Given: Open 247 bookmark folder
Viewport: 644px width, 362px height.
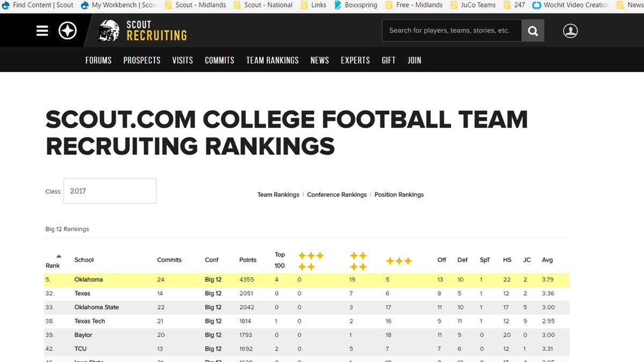Looking at the screenshot, I should [x=514, y=5].
